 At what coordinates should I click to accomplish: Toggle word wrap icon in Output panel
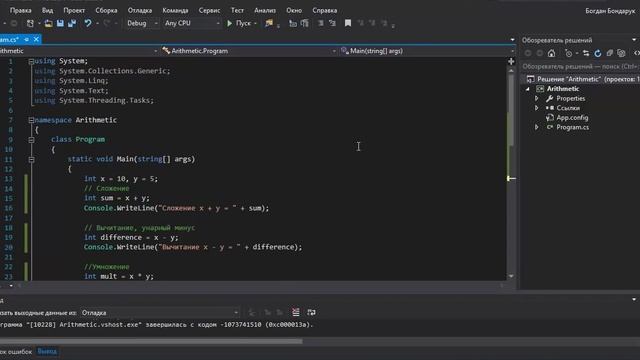point(311,312)
